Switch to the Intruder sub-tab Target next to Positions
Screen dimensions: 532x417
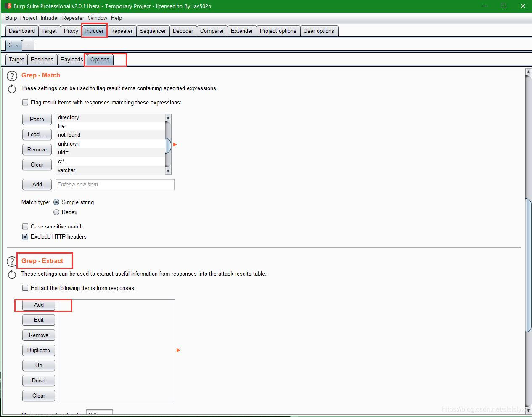16,59
